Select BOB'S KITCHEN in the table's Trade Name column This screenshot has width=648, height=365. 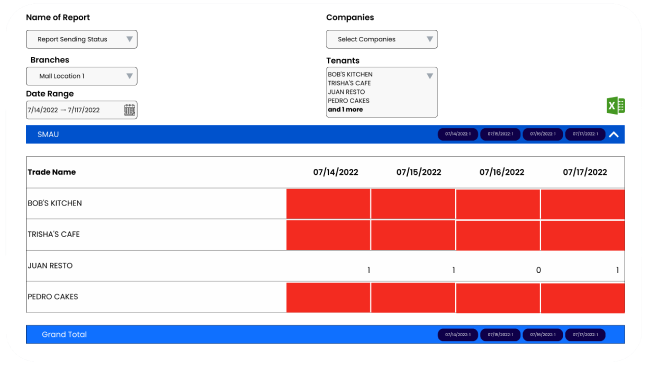click(55, 203)
